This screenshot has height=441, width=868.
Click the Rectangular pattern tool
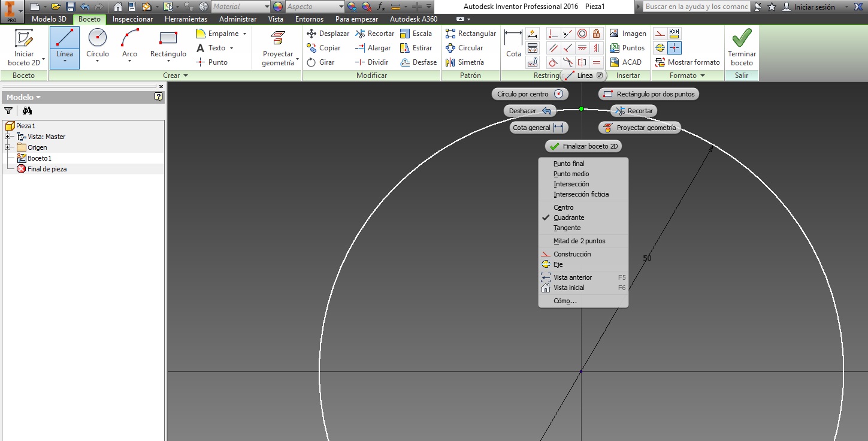pos(471,34)
